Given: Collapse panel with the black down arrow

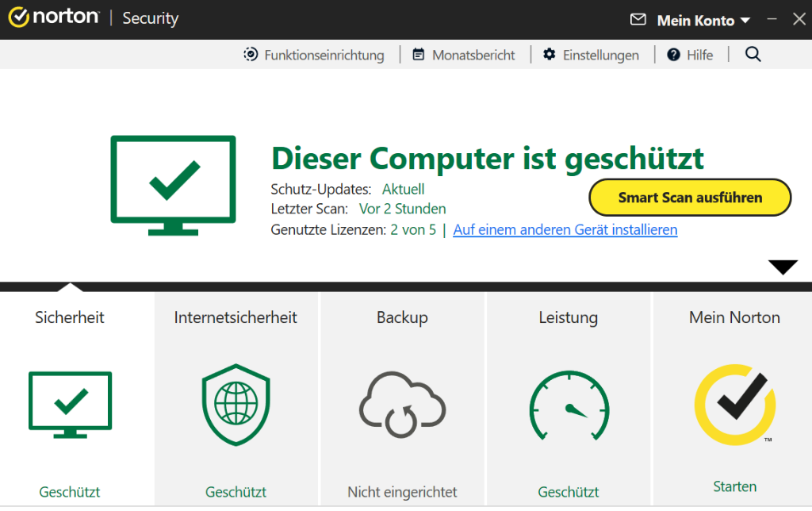Looking at the screenshot, I should coord(783,267).
